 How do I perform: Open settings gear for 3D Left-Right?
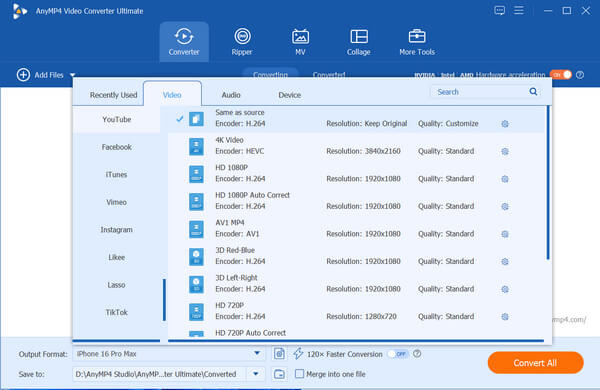pyautogui.click(x=505, y=289)
